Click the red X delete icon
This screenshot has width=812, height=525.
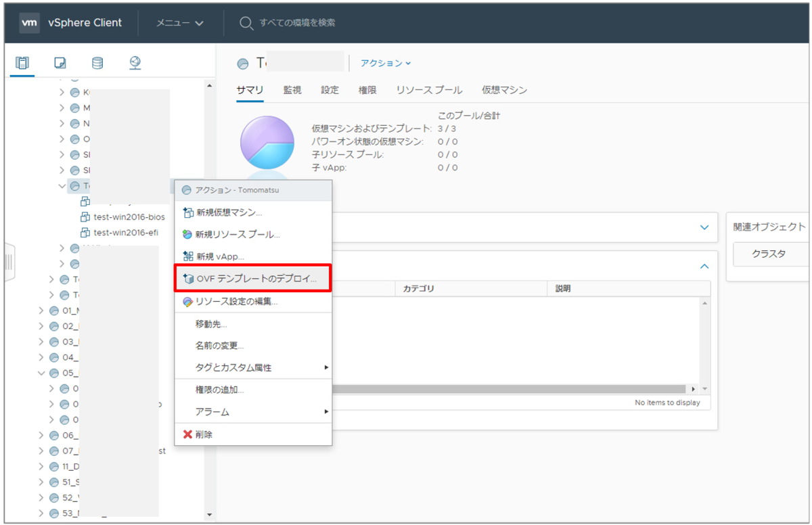[x=188, y=434]
